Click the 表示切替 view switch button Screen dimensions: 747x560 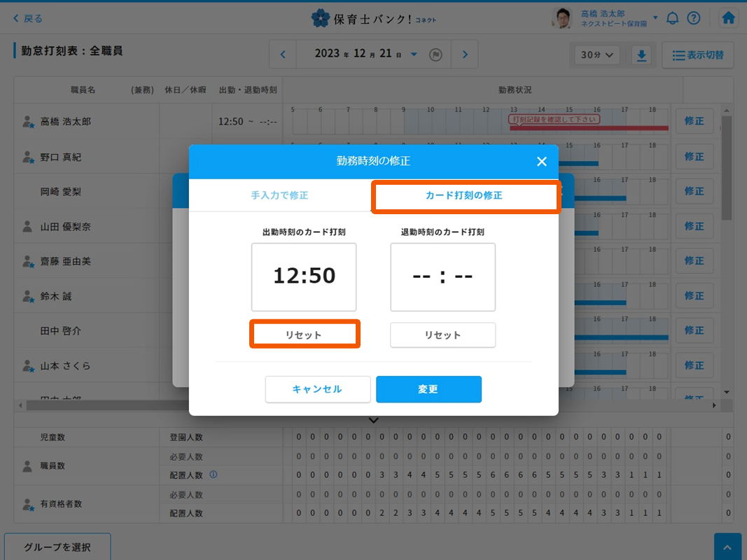(697, 55)
